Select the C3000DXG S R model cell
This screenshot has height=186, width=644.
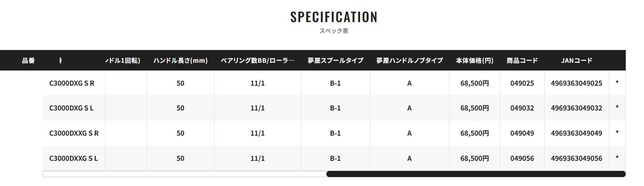coord(72,83)
